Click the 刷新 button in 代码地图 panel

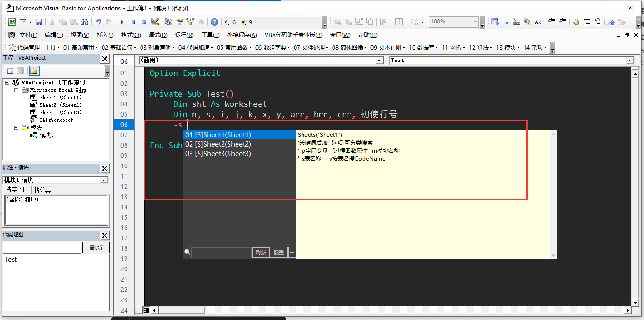[x=96, y=248]
